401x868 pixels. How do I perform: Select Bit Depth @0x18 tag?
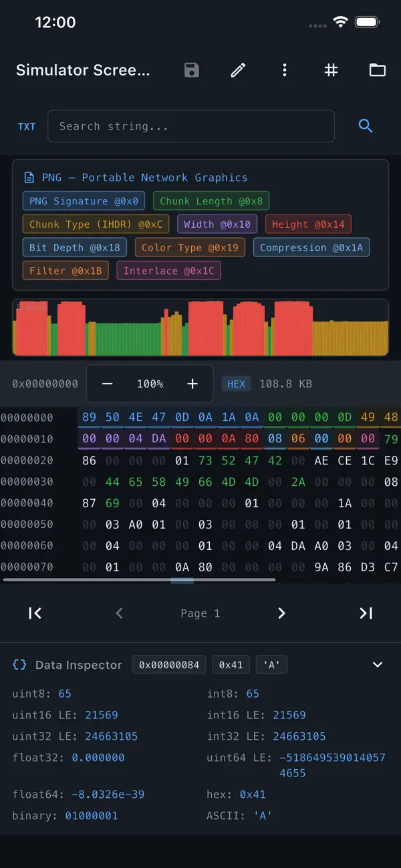(75, 247)
